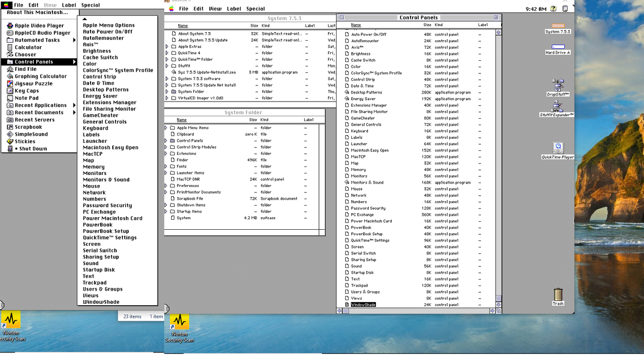Viewport: 644px width, 362px height.
Task: Open the System 7.5.3 disk icon on desktop
Action: point(558,26)
